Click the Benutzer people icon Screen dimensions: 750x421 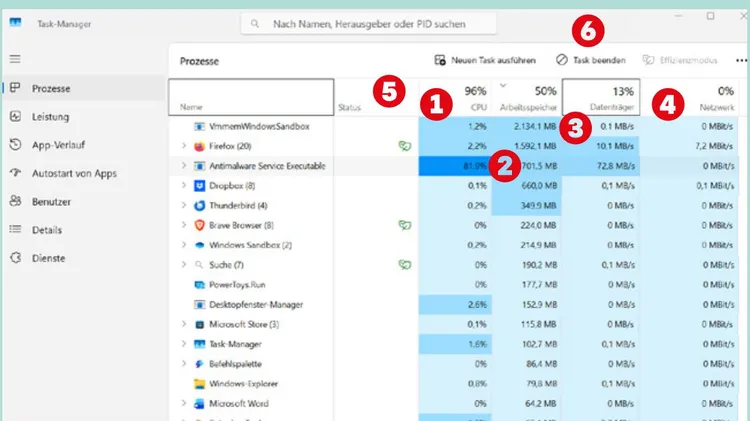15,201
